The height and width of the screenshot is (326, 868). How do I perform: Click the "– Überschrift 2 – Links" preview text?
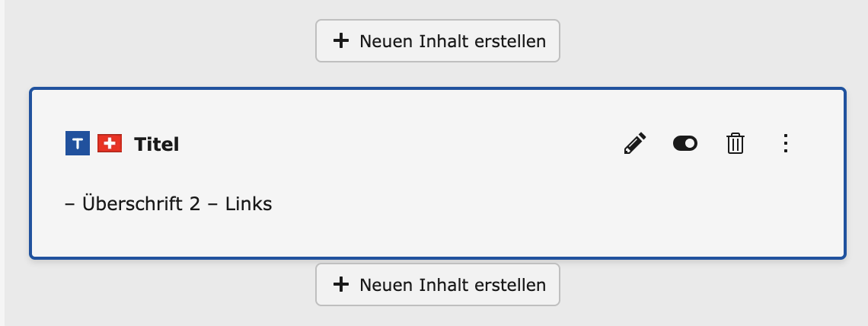coord(169,204)
